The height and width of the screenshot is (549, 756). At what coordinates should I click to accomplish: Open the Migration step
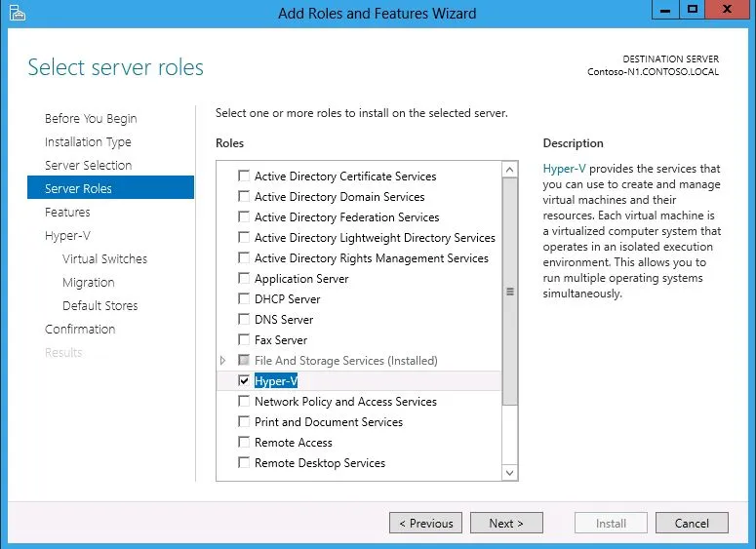pyautogui.click(x=88, y=283)
